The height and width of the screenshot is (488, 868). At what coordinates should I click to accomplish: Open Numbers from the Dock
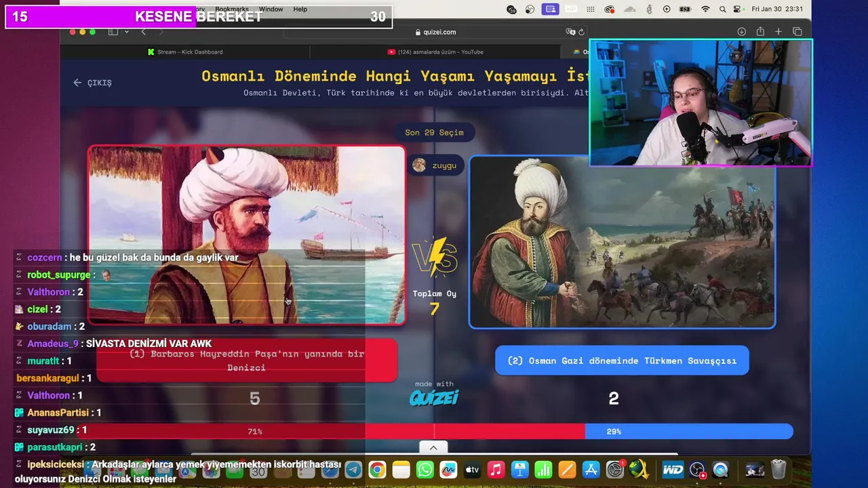pos(543,470)
